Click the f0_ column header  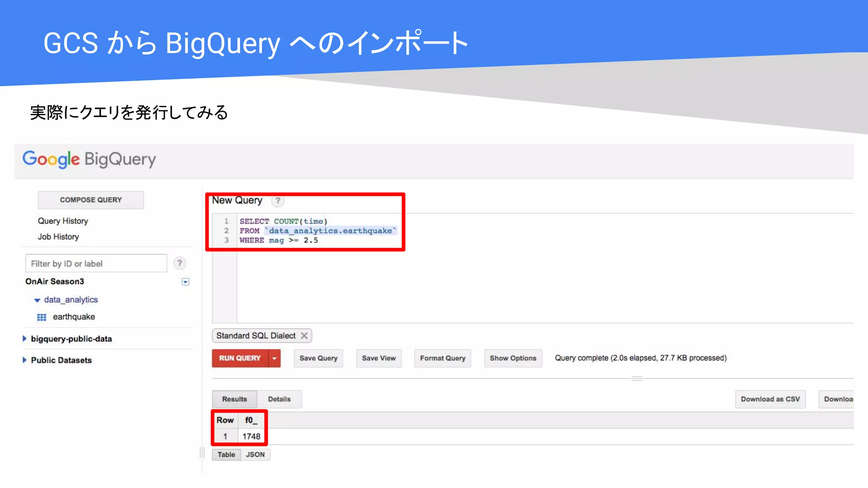tap(251, 420)
